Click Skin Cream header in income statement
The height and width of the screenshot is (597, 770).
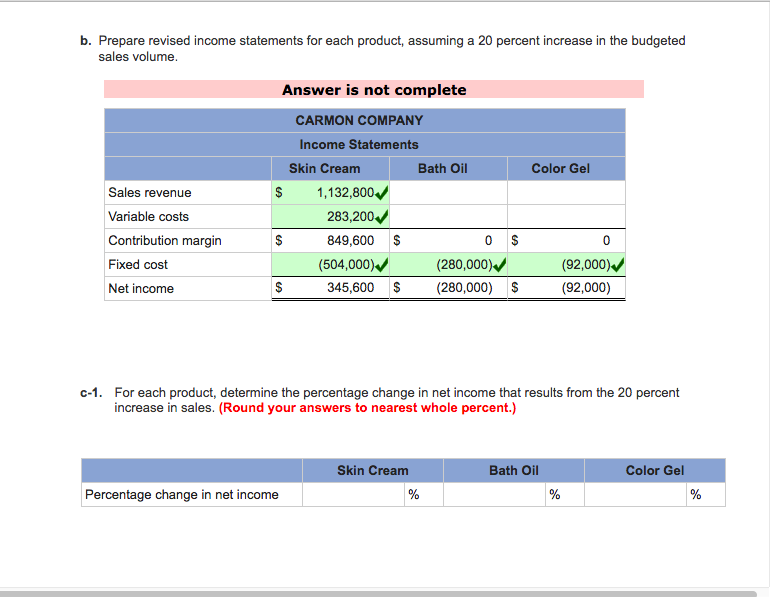click(325, 168)
